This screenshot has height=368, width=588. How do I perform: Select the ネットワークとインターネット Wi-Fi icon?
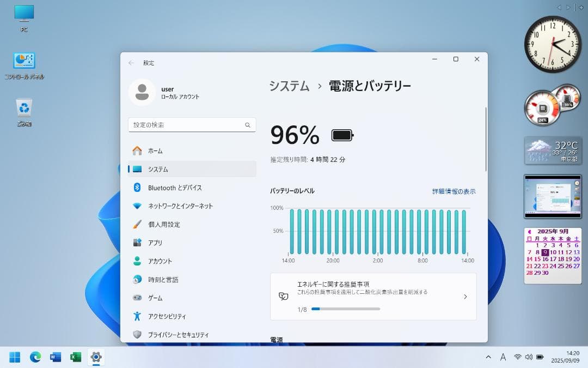[x=137, y=206]
